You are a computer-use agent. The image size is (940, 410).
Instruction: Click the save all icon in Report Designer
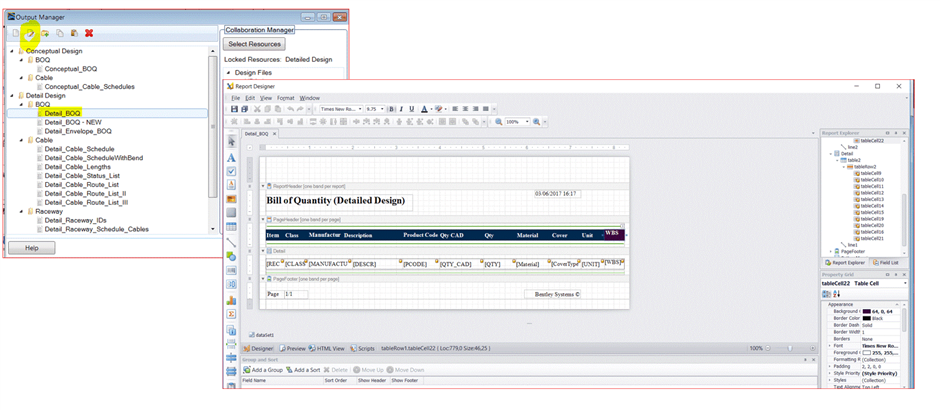pyautogui.click(x=244, y=109)
